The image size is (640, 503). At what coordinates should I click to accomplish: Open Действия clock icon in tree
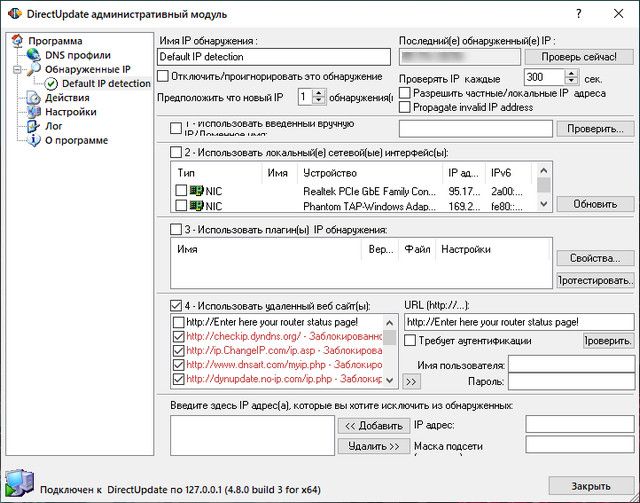click(x=35, y=98)
